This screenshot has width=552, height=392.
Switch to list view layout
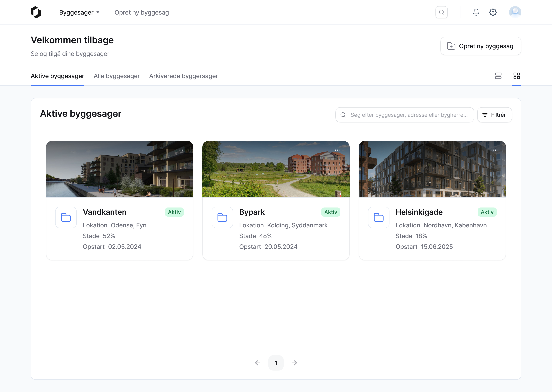pyautogui.click(x=498, y=76)
